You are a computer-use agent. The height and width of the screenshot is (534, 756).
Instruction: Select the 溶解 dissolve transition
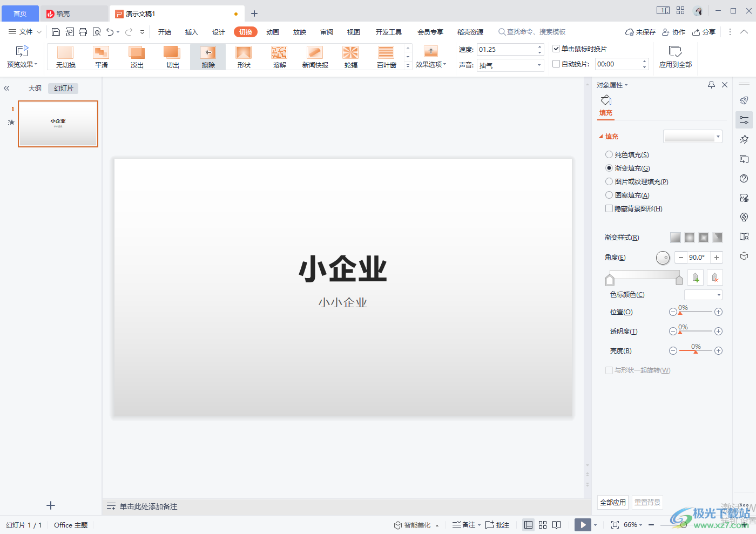click(x=279, y=57)
